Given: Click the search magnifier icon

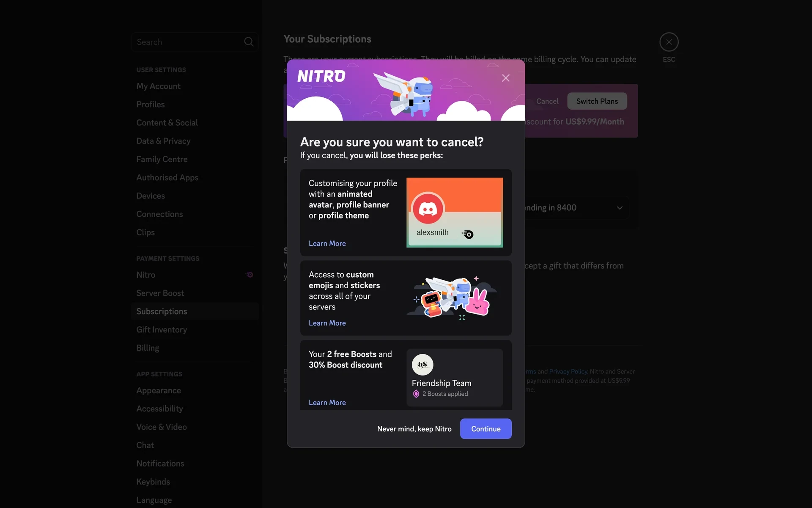Looking at the screenshot, I should [249, 42].
